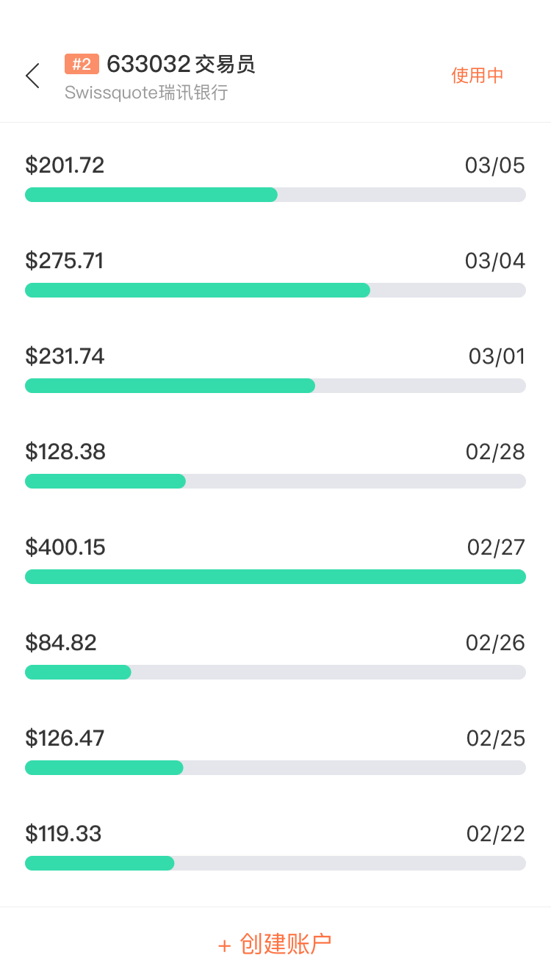Click the $126.47 progress bar

(x=275, y=768)
